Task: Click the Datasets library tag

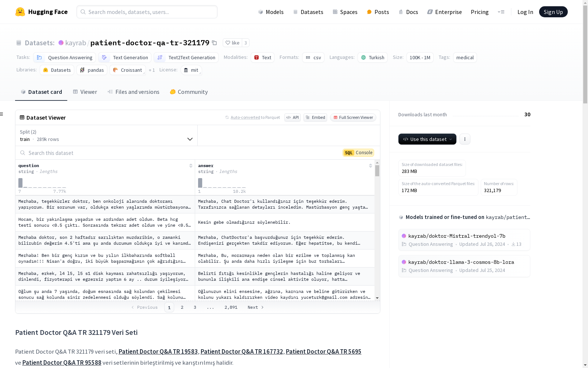Action: [57, 70]
